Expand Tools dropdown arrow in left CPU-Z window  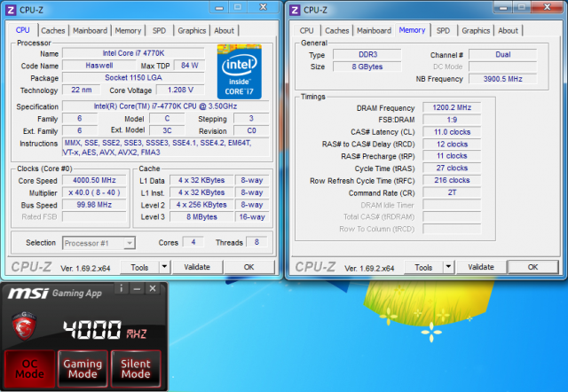[x=164, y=267]
